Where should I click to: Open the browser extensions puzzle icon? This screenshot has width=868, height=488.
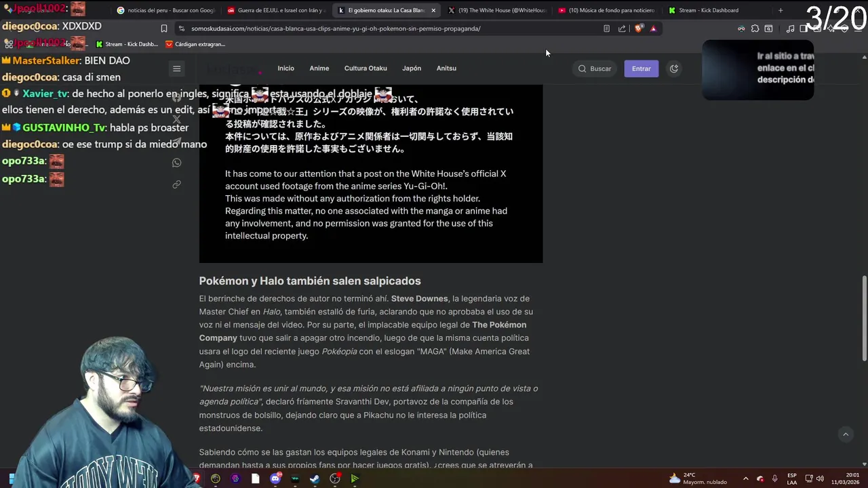(x=755, y=28)
